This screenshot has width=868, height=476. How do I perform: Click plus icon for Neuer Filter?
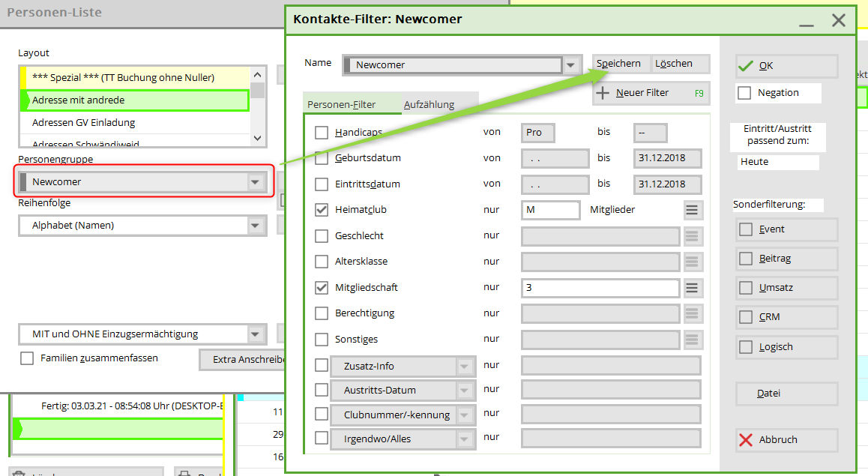click(603, 93)
